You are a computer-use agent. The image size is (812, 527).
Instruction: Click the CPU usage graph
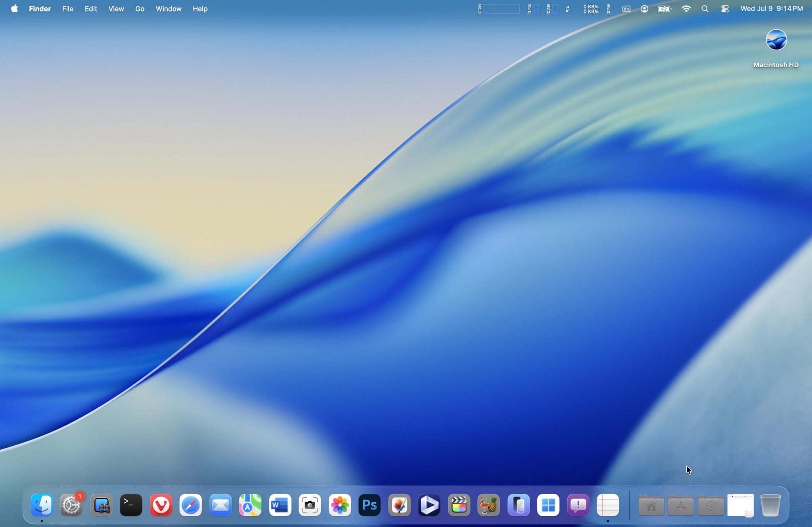[x=501, y=9]
